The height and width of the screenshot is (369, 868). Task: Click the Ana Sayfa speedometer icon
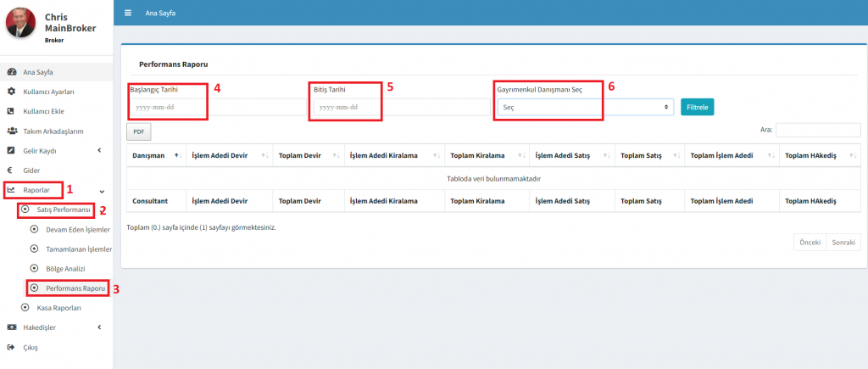coord(11,71)
